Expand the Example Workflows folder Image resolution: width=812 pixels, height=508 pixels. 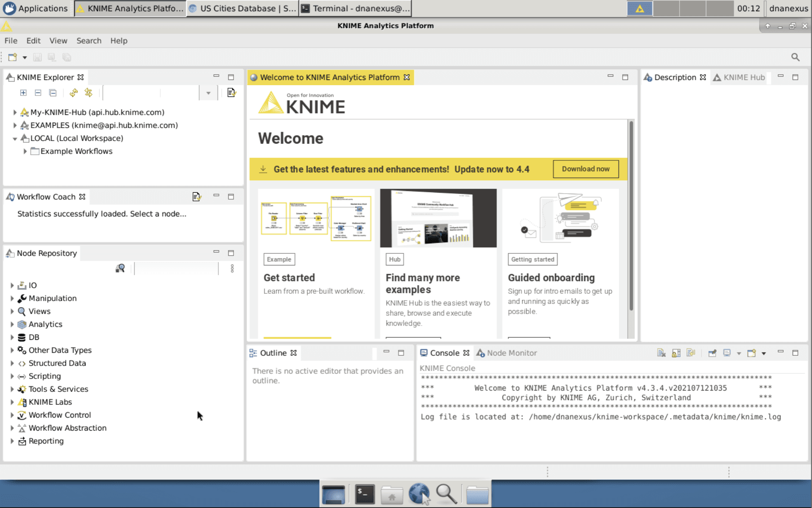click(25, 151)
